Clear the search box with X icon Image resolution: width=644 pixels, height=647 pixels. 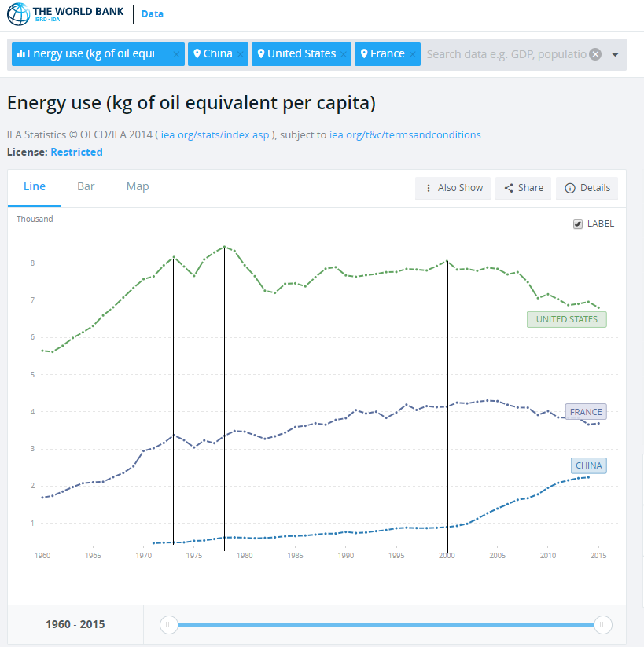(x=595, y=54)
